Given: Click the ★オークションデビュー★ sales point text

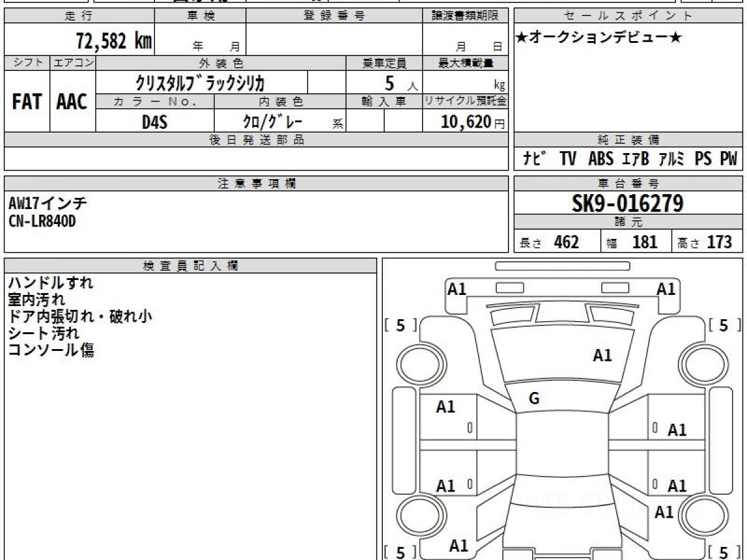Looking at the screenshot, I should point(599,38).
